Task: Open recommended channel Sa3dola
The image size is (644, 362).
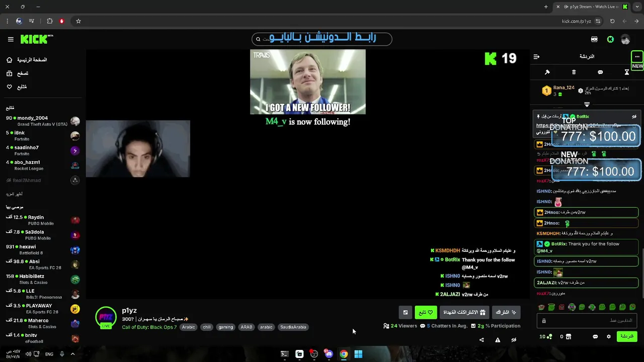Action: click(x=43, y=235)
